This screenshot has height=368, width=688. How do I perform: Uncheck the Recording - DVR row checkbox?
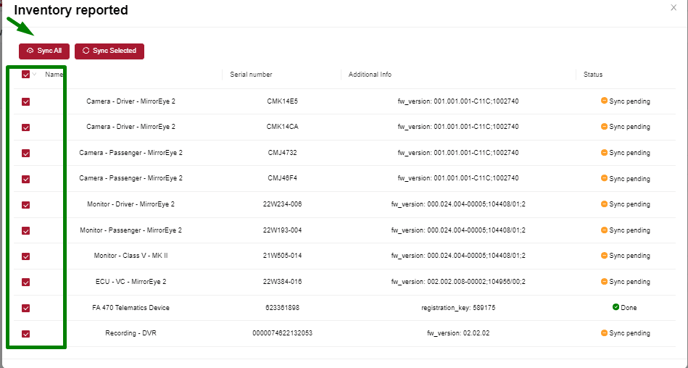pos(26,334)
